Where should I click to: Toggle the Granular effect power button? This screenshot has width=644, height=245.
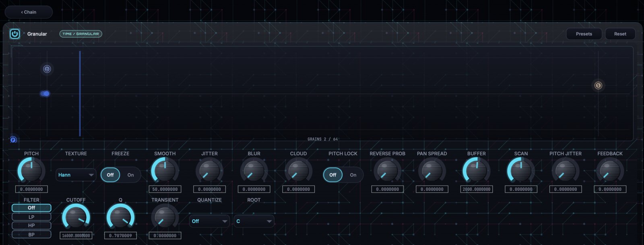pos(15,34)
